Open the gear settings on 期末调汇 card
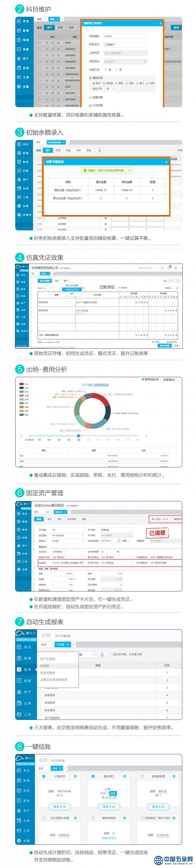The width and height of the screenshot is (196, 868). (x=124, y=776)
